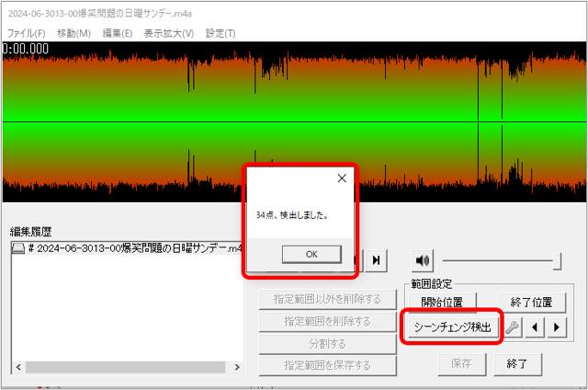Click in the audio waveform display
Image resolution: width=588 pixels, height=390 pixels.
(294, 122)
